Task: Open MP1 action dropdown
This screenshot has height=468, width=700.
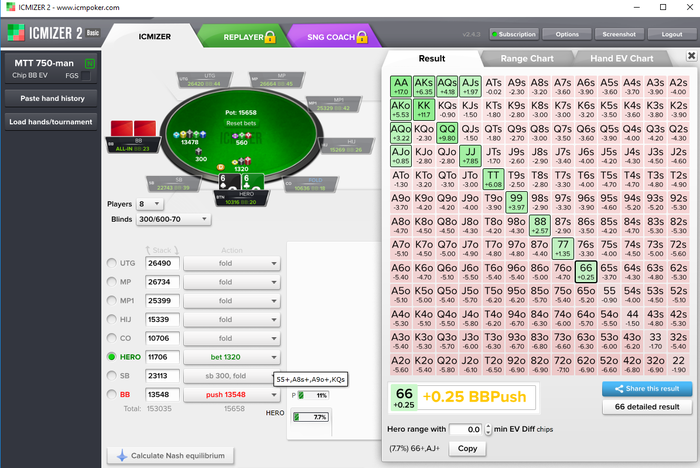Action: point(232,301)
